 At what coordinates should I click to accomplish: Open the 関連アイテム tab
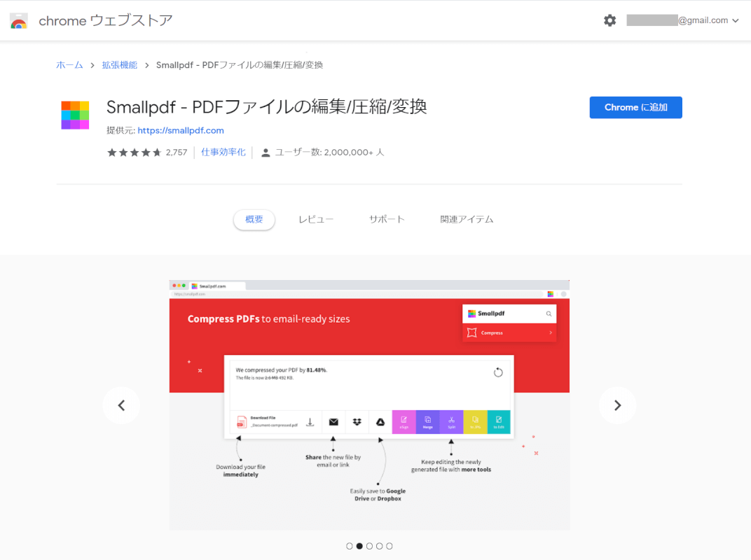point(467,219)
